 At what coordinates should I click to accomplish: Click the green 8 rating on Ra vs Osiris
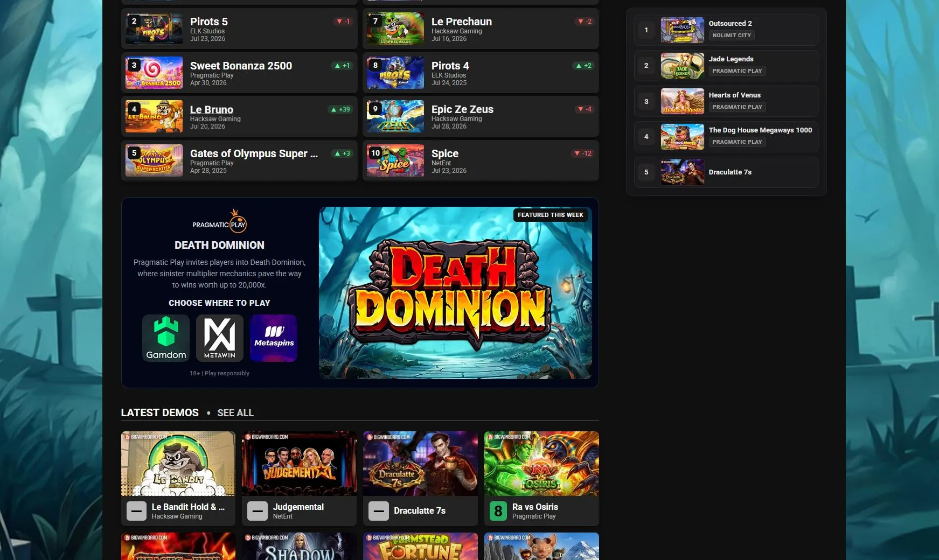click(x=498, y=511)
